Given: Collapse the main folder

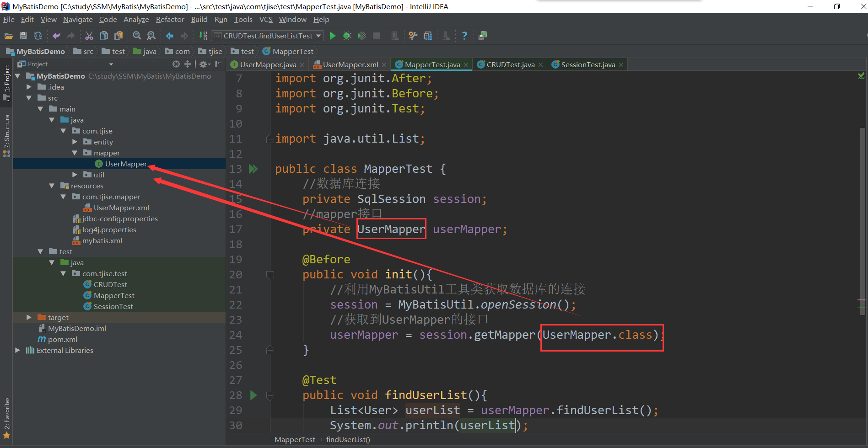Looking at the screenshot, I should click(x=40, y=109).
